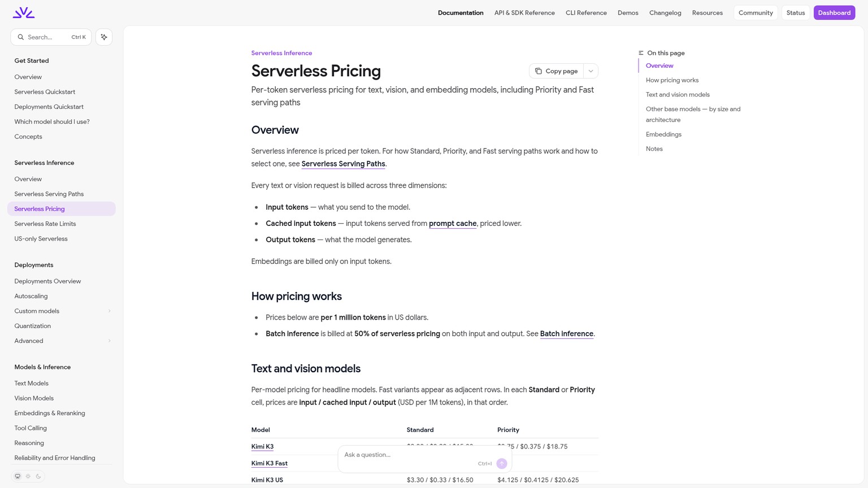
Task: Open the Demos tab
Action: [628, 12]
